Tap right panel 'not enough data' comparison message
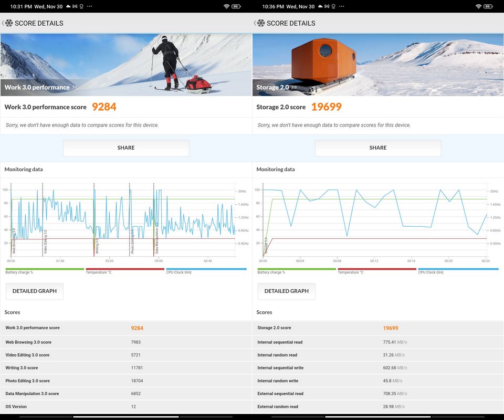Screen dimensions: 504x420 pos(334,125)
